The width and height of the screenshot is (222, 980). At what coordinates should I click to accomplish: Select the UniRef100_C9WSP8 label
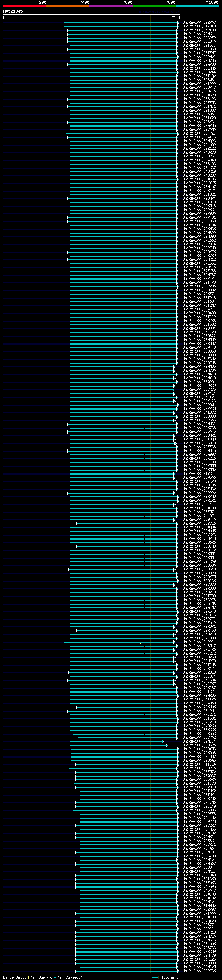coord(199,95)
